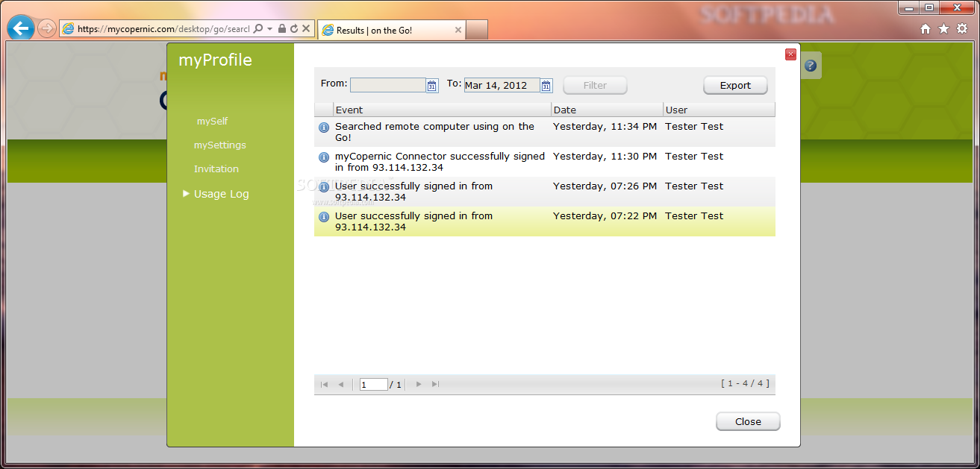The width and height of the screenshot is (980, 469).
Task: Click the Export button
Action: [x=735, y=85]
